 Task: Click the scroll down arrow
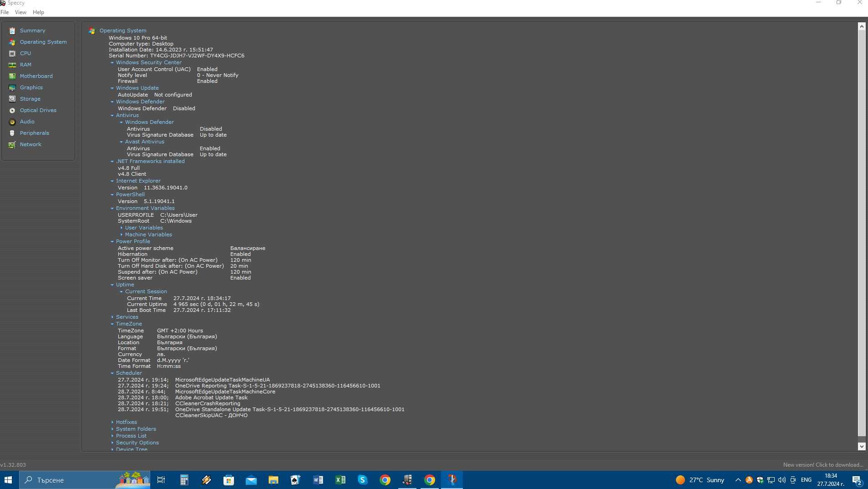[862, 447]
